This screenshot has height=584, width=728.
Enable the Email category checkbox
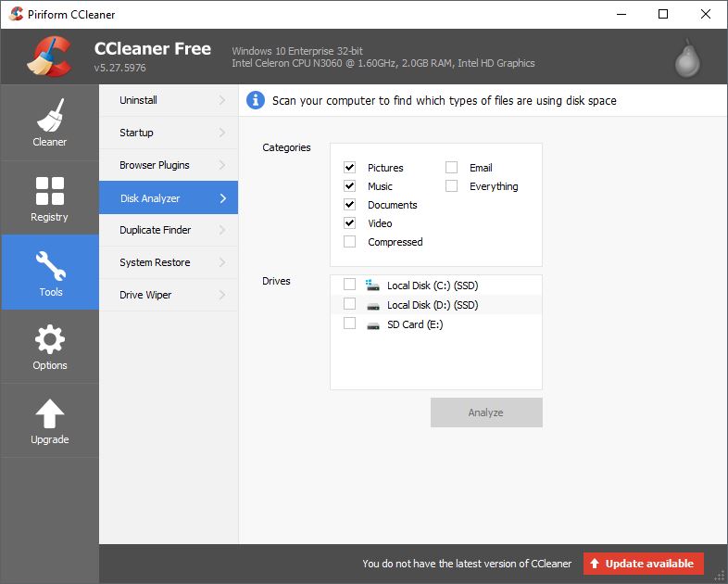[451, 167]
